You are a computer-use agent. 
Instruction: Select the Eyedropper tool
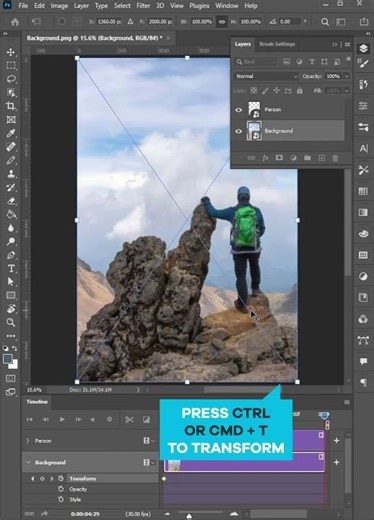[x=11, y=133]
